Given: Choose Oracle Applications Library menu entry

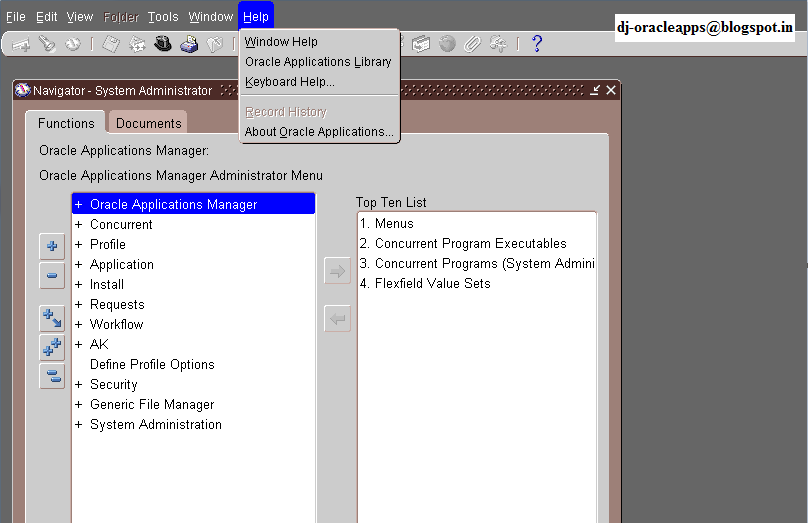Looking at the screenshot, I should point(319,62).
